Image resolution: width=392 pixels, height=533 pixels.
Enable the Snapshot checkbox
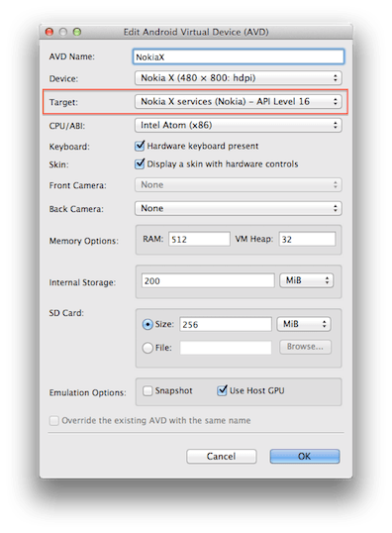pyautogui.click(x=147, y=390)
